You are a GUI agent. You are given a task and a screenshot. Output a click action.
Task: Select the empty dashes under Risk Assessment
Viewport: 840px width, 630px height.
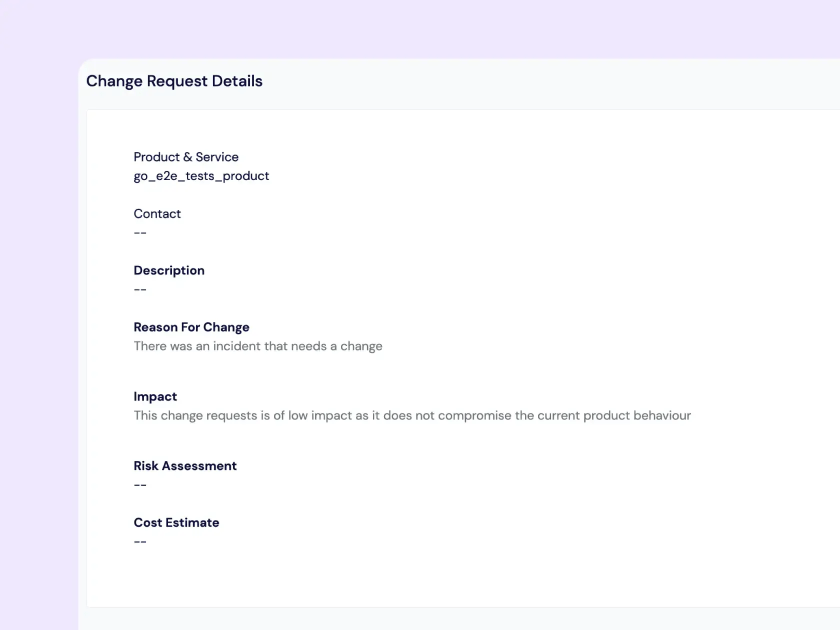[x=140, y=485]
